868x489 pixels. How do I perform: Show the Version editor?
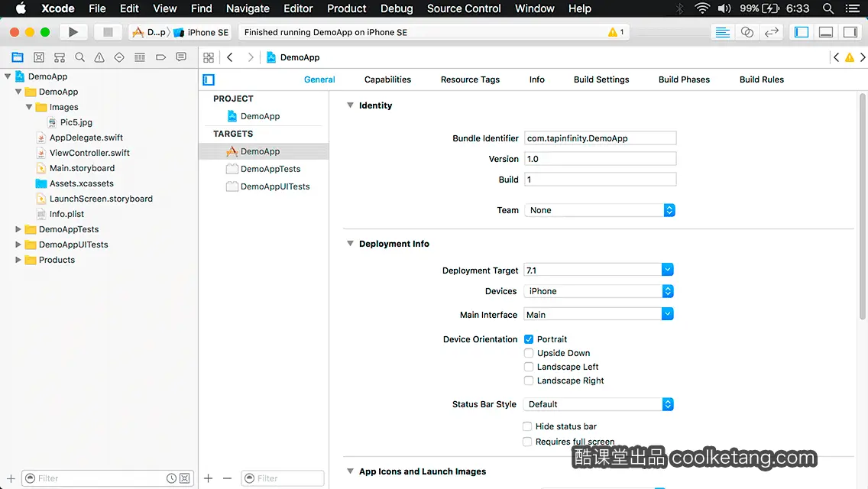click(771, 32)
